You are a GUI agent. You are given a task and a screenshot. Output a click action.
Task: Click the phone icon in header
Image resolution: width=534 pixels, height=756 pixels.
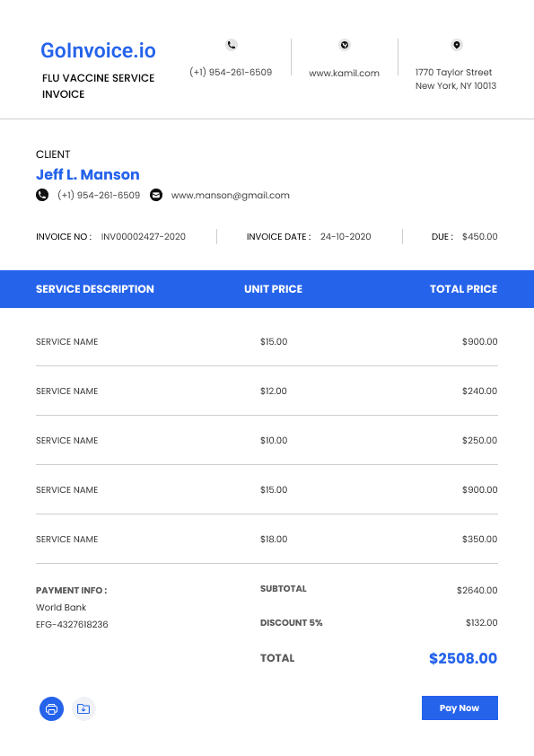232,45
